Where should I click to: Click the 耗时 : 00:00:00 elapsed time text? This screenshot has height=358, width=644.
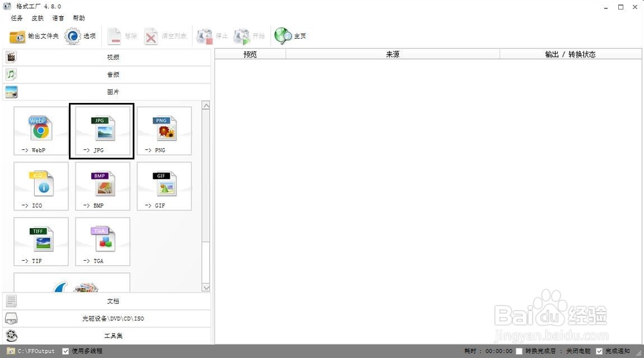pyautogui.click(x=488, y=351)
